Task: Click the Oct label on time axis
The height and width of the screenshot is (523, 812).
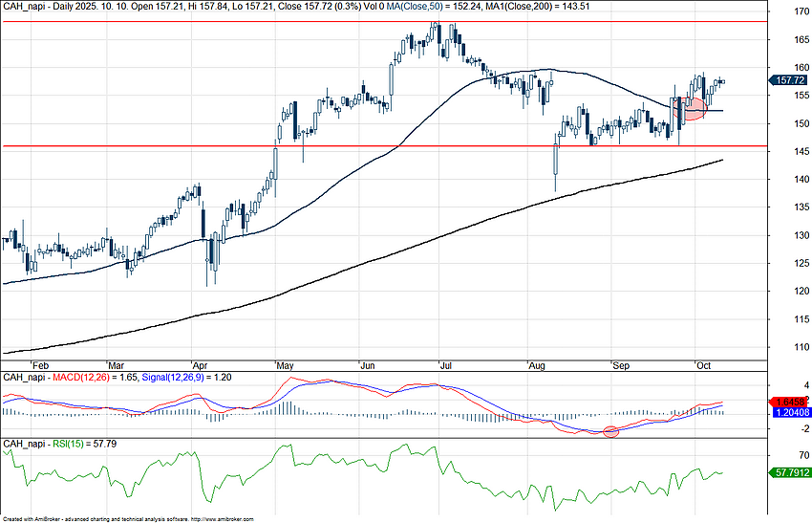Action: pos(704,365)
